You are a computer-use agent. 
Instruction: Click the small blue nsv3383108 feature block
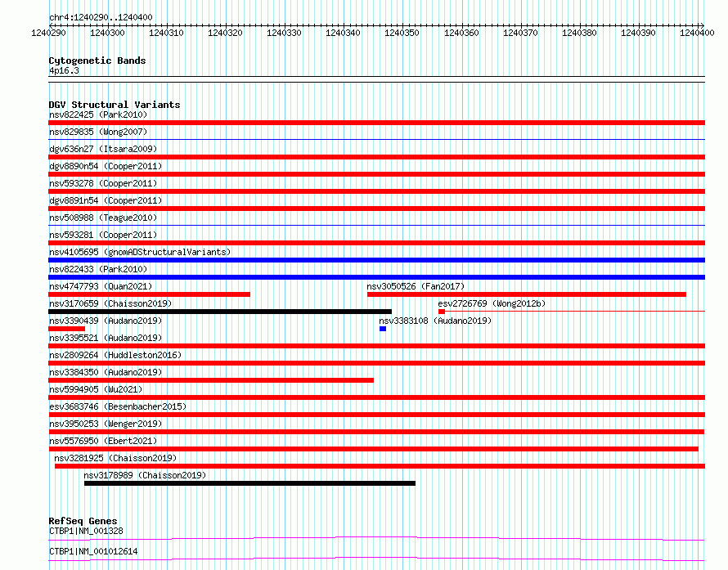(x=383, y=329)
